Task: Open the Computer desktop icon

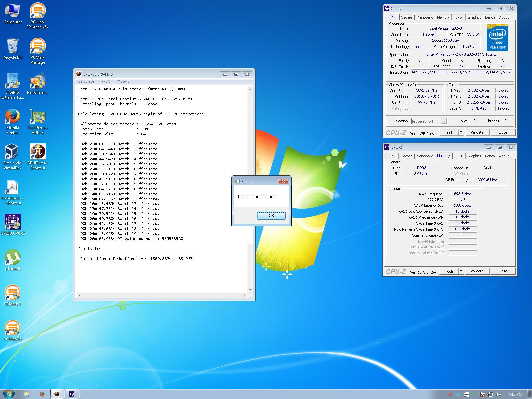Action: [x=13, y=14]
